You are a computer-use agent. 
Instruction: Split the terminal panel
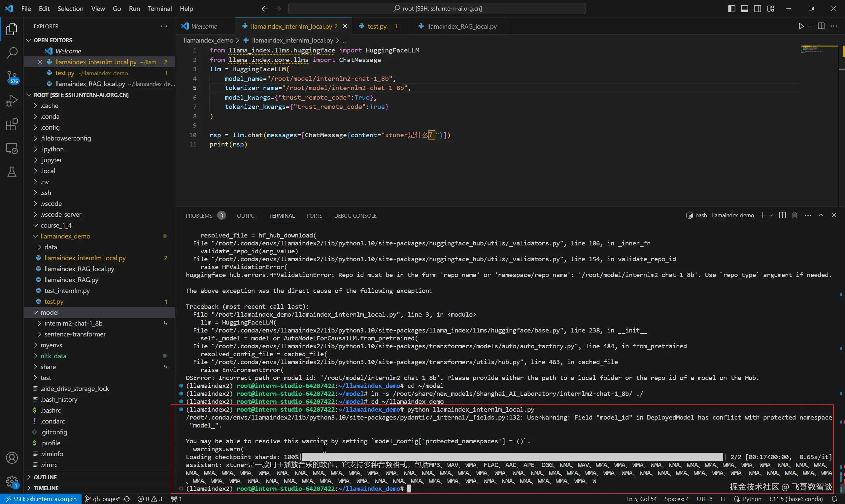point(783,215)
